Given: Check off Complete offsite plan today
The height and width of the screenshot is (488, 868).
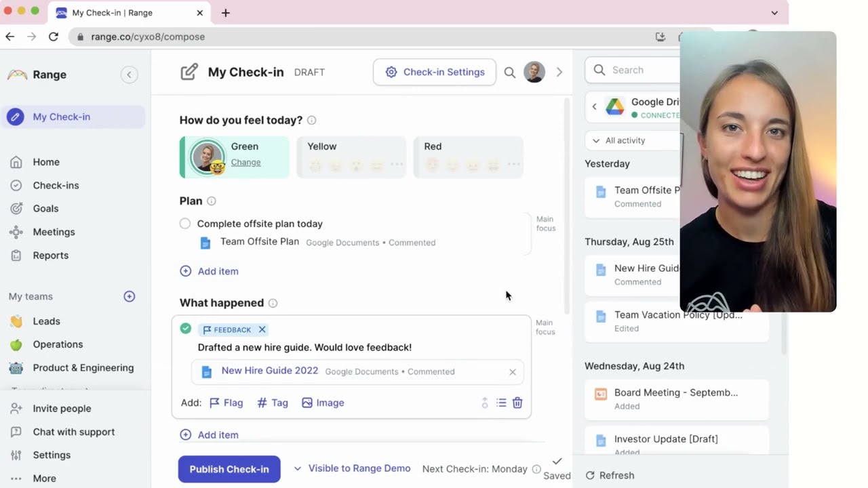Looking at the screenshot, I should (x=185, y=224).
